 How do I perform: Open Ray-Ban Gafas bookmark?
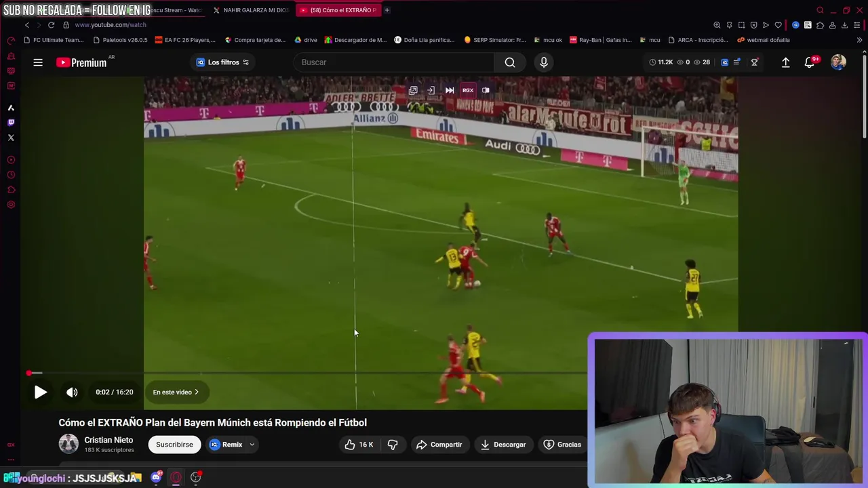pyautogui.click(x=601, y=40)
